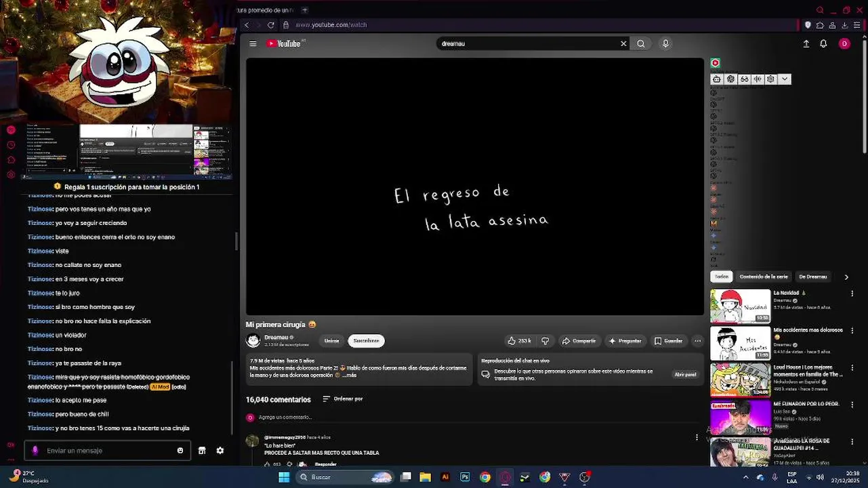
Task: Select the Todos filter chip
Action: 722,277
